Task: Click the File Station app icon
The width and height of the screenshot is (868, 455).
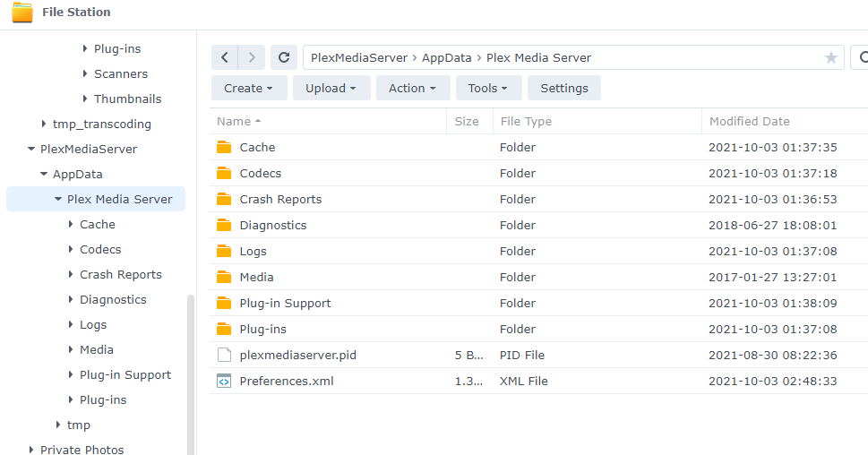Action: pyautogui.click(x=22, y=13)
